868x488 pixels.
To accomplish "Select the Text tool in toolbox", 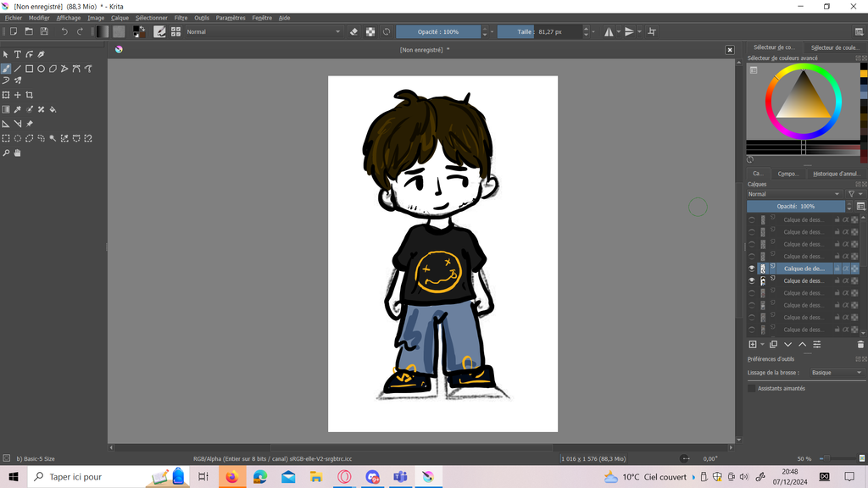I will click(x=17, y=54).
